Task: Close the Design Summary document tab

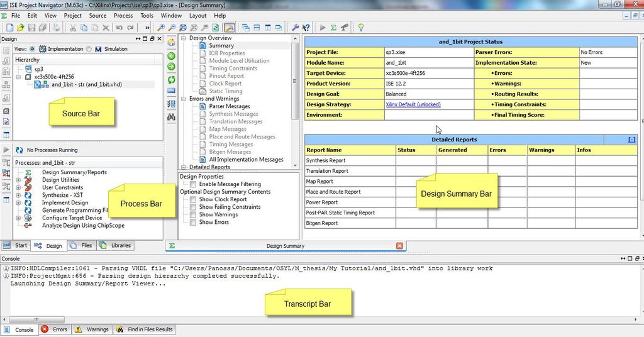Action: click(399, 245)
